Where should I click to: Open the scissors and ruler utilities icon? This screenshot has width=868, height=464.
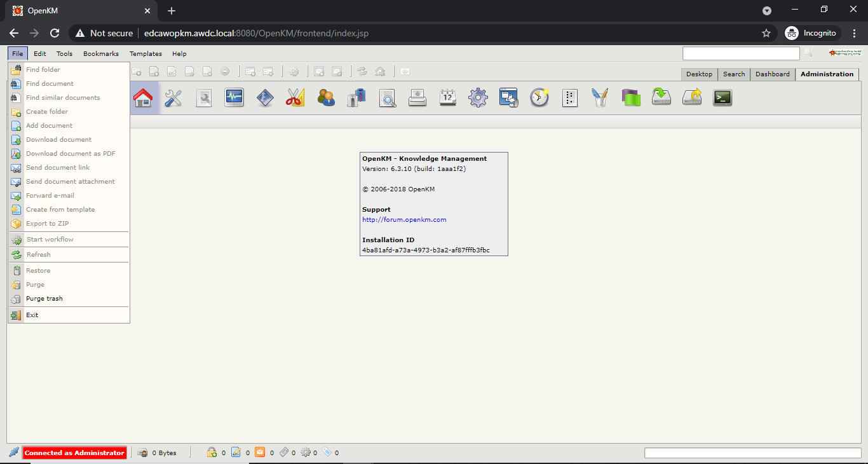click(x=295, y=97)
